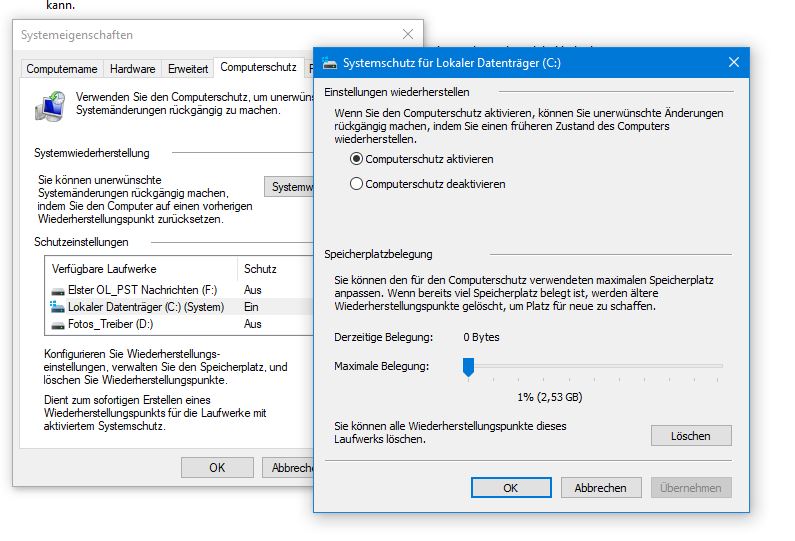The width and height of the screenshot is (795, 541).
Task: Click the 0 Bytes current usage value
Action: click(x=481, y=337)
